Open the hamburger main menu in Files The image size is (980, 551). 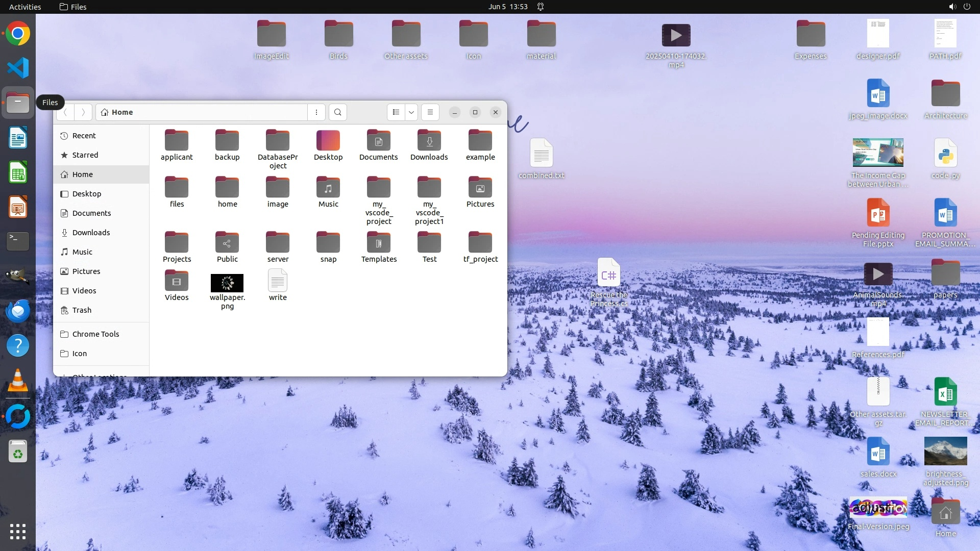pyautogui.click(x=430, y=112)
